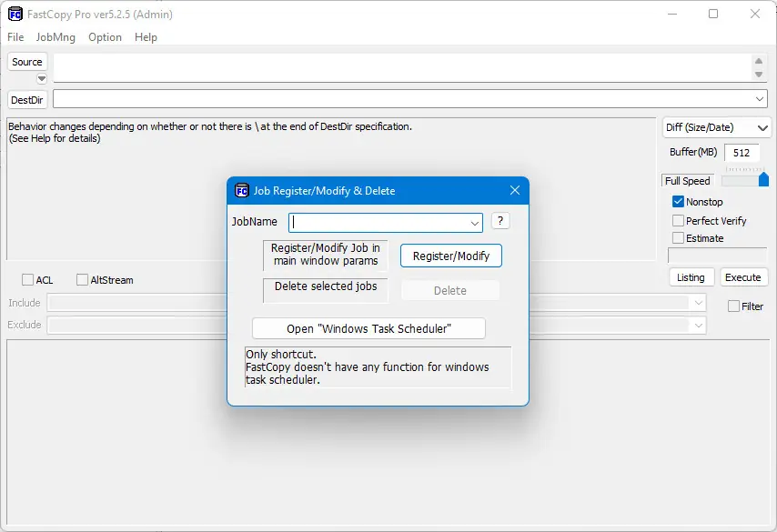Click the Register/Modify button in dialog

[451, 256]
